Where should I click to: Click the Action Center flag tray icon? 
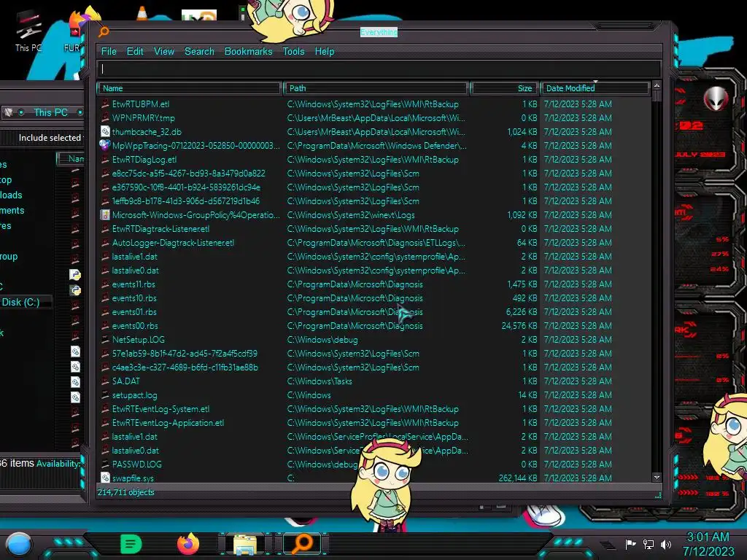pos(631,544)
